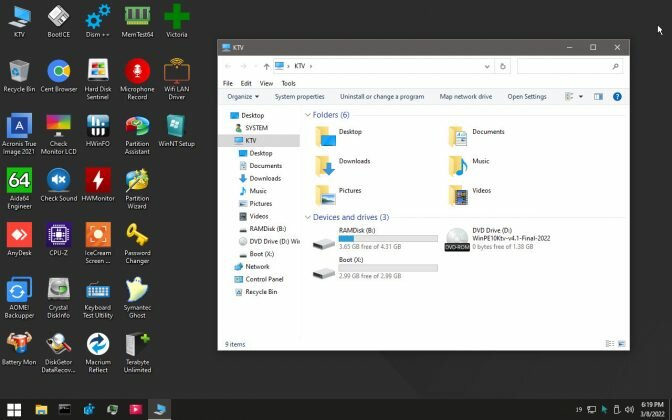Go up one folder level
672x420 pixels.
point(267,66)
